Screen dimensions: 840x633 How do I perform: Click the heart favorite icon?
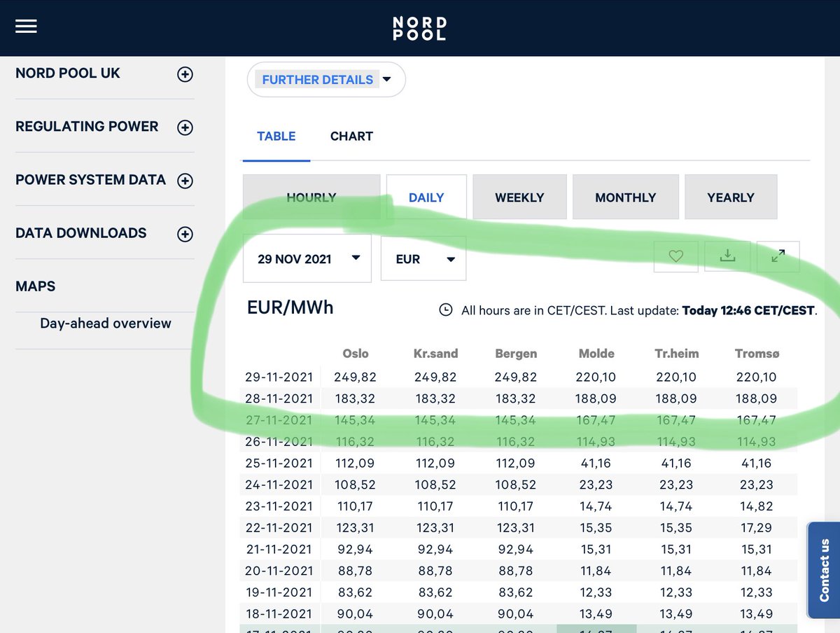[x=675, y=256]
